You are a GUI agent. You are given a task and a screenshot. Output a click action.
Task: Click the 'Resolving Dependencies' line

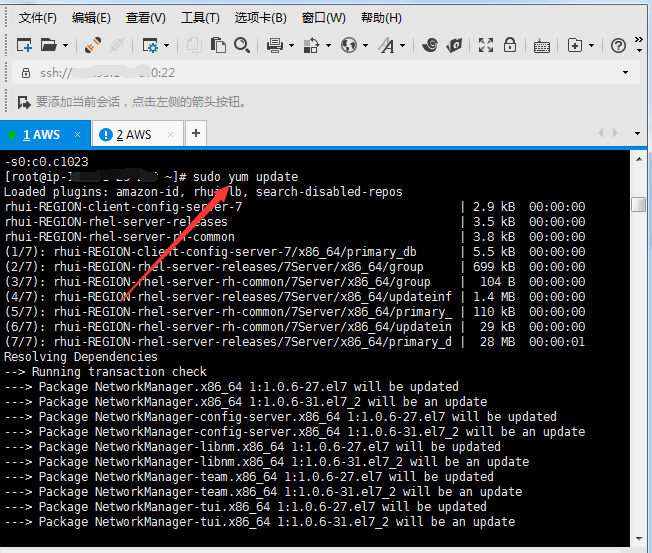click(81, 357)
